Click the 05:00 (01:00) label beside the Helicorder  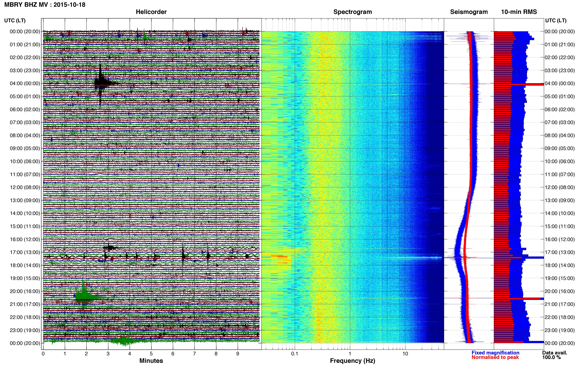[x=25, y=96]
